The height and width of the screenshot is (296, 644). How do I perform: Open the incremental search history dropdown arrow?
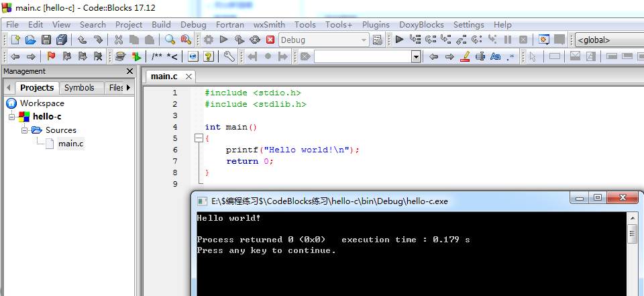coord(417,56)
